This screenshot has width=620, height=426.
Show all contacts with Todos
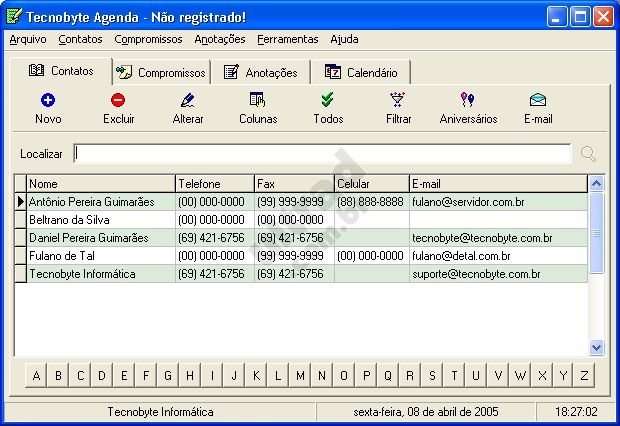pos(328,100)
